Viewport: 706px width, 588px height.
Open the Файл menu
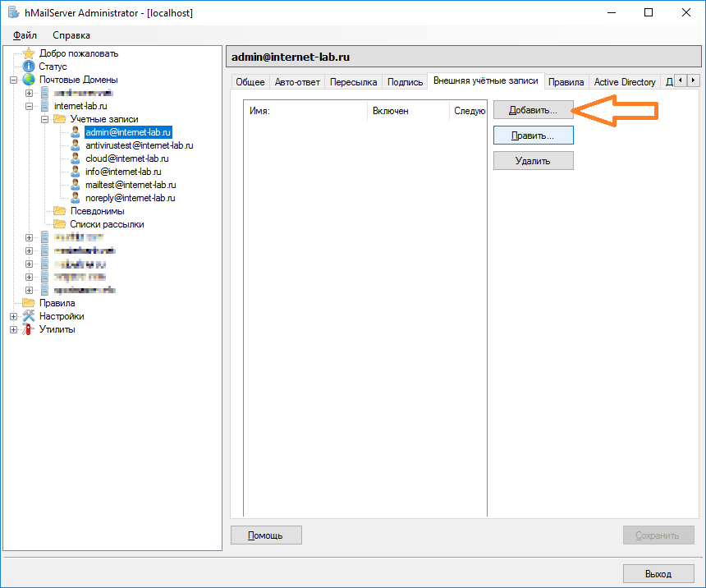point(25,35)
